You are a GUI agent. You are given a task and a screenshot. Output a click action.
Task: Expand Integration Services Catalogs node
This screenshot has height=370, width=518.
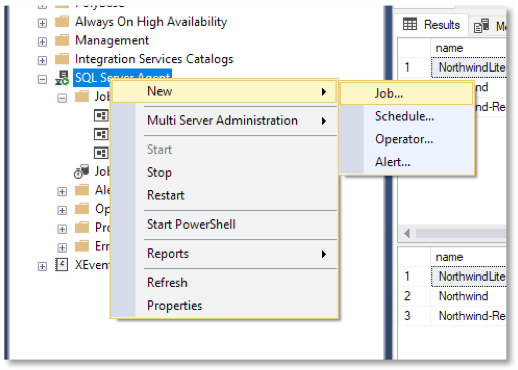pyautogui.click(x=42, y=61)
